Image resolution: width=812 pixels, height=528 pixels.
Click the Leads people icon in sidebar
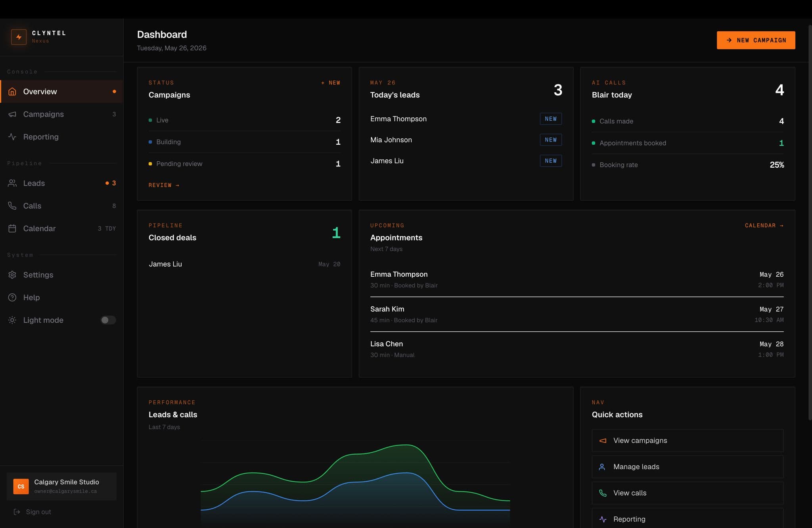[12, 183]
